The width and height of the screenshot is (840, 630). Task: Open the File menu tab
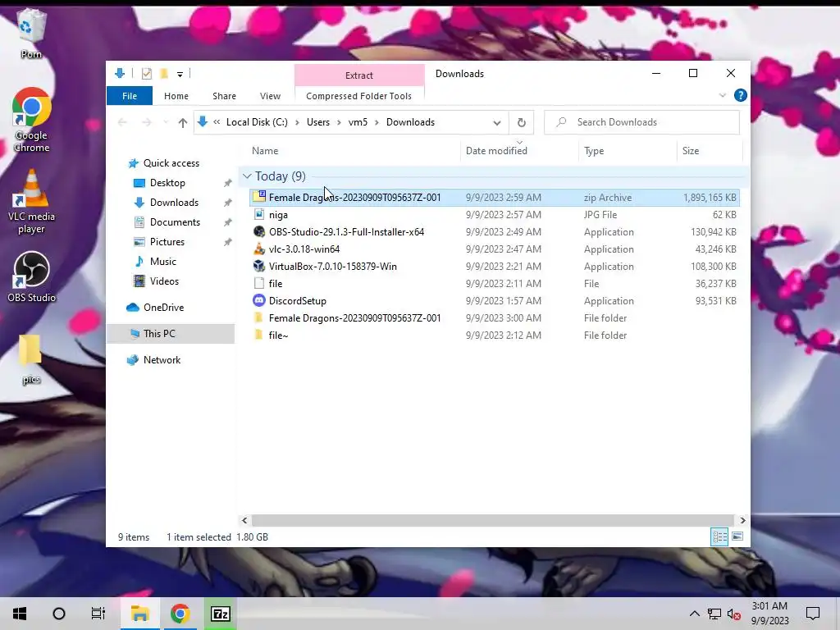[130, 96]
